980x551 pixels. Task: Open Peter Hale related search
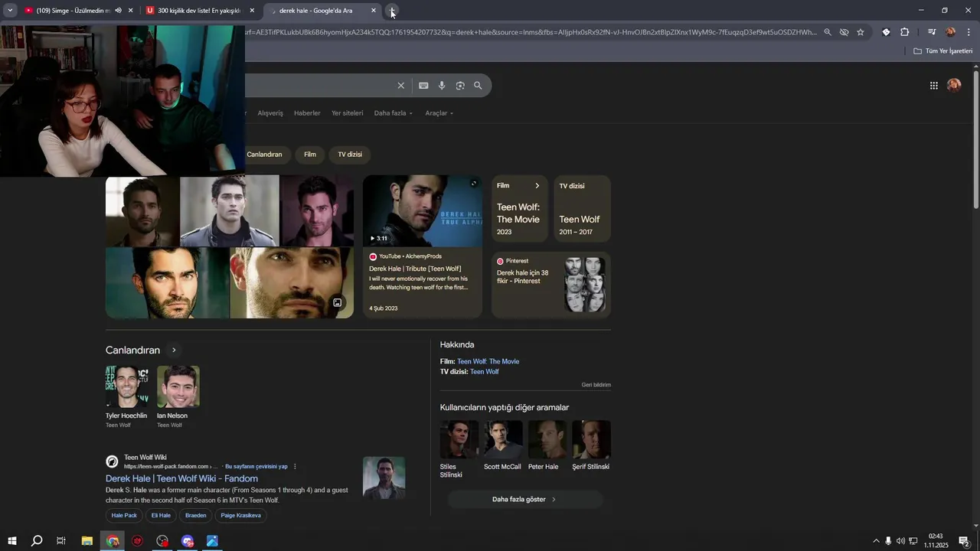pos(546,445)
